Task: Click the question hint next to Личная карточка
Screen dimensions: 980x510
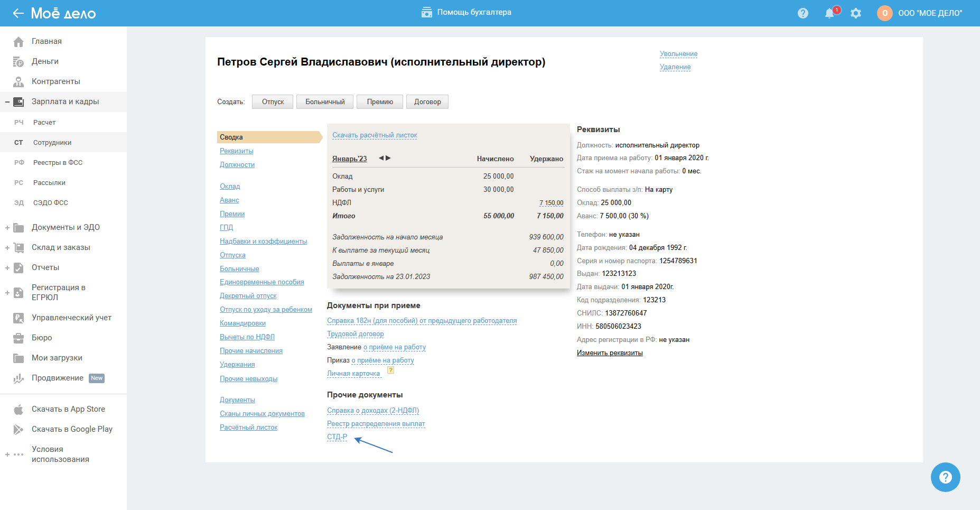Action: tap(391, 370)
